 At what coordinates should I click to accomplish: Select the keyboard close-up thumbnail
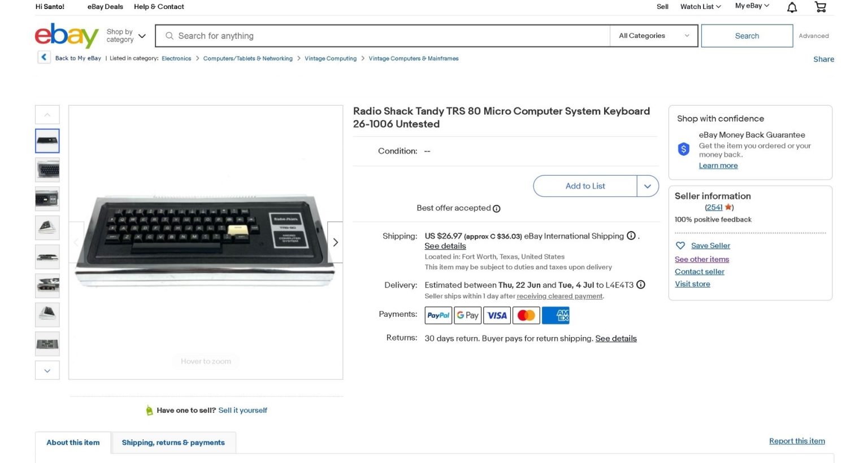click(47, 169)
